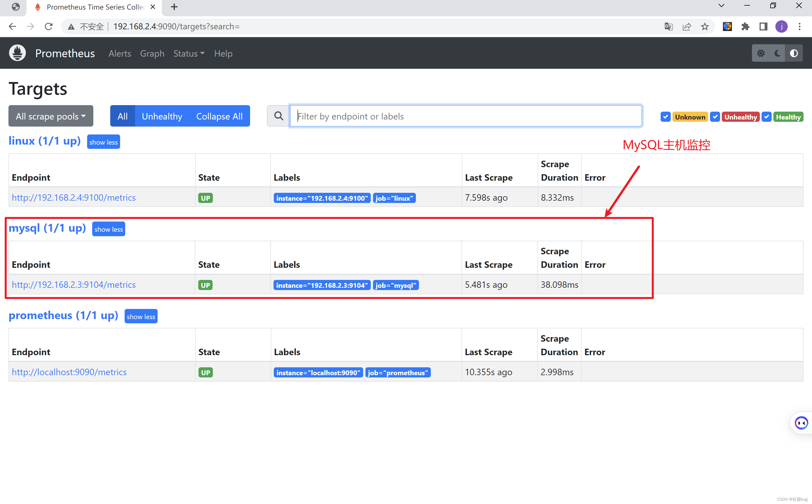The width and height of the screenshot is (812, 504).
Task: Open floating assistant face widget
Action: click(x=801, y=423)
